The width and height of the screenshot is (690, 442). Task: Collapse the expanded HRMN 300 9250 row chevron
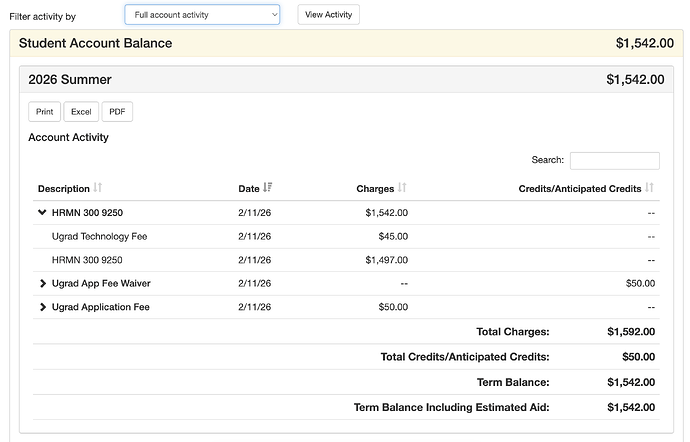pos(42,212)
